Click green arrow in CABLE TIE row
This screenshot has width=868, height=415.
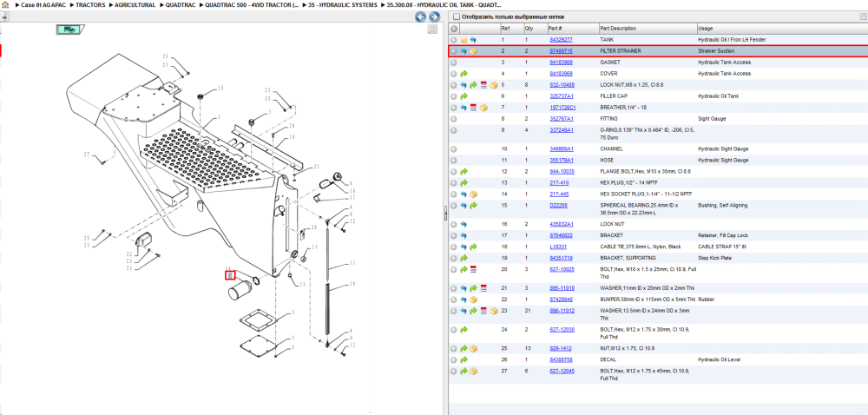point(473,247)
